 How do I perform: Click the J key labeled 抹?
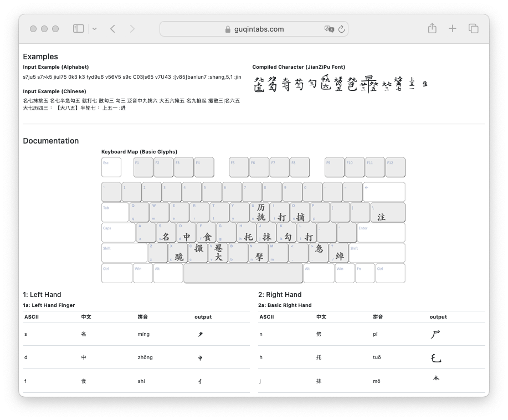click(266, 233)
